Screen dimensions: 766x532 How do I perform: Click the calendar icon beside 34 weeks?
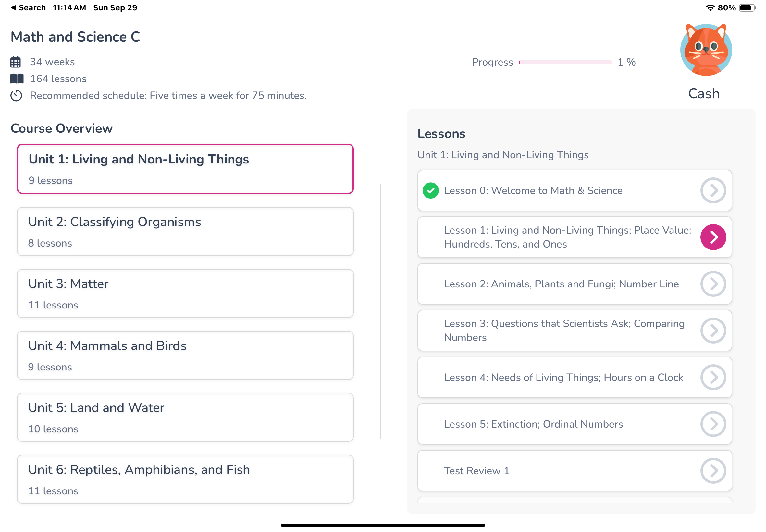click(x=16, y=62)
